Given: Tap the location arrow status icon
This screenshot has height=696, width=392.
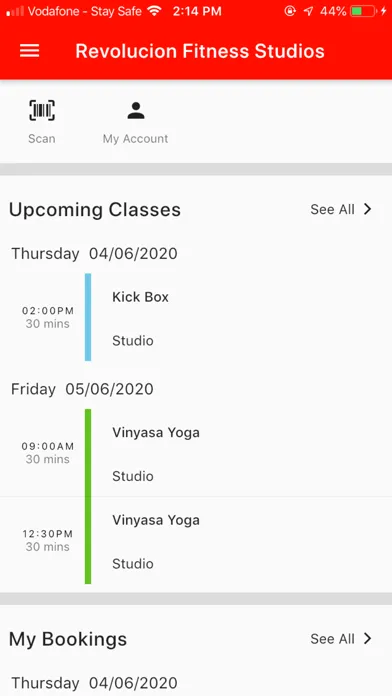Looking at the screenshot, I should coord(309,11).
